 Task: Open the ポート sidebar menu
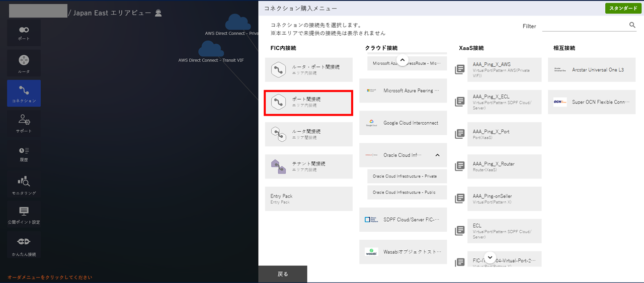(24, 33)
